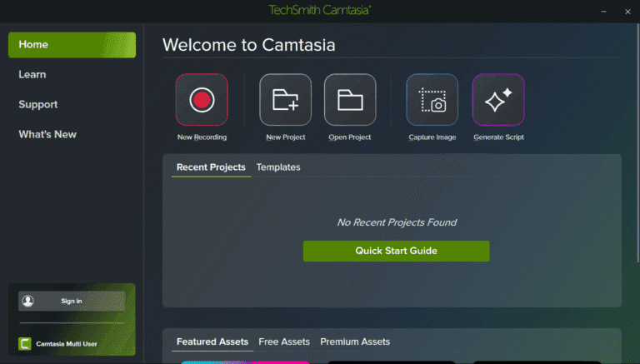640x364 pixels.
Task: Launch the Capture Image camera icon
Action: coord(432,100)
